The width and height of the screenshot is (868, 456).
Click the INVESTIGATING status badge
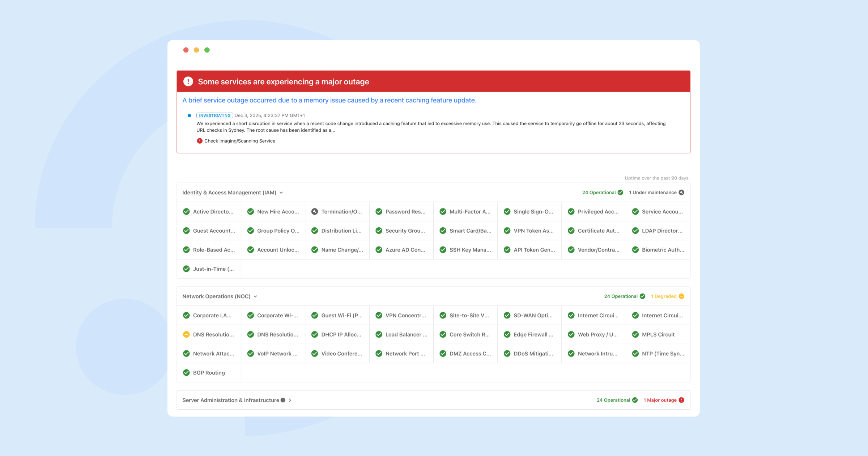click(214, 115)
